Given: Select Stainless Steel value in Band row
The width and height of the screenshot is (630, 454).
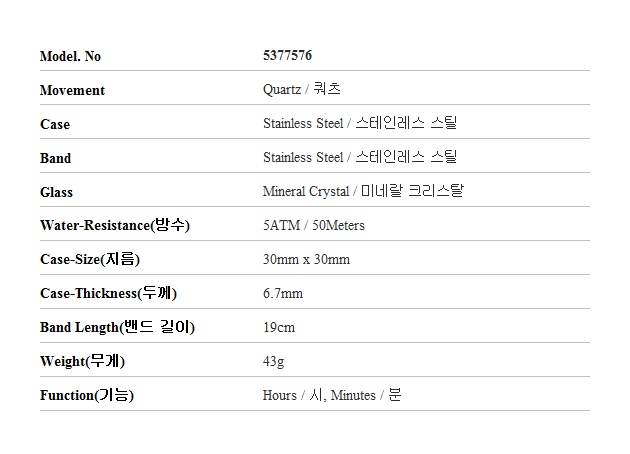Looking at the screenshot, I should click(x=360, y=158).
